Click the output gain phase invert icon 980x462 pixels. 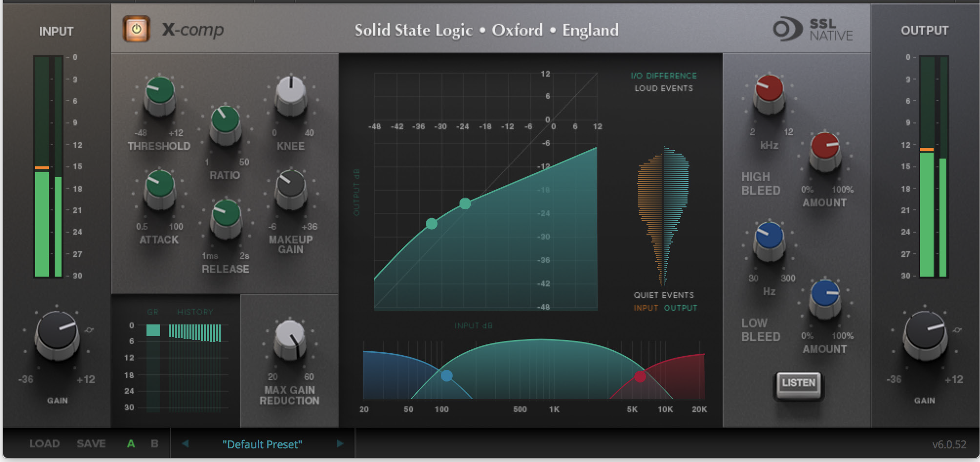[957, 330]
